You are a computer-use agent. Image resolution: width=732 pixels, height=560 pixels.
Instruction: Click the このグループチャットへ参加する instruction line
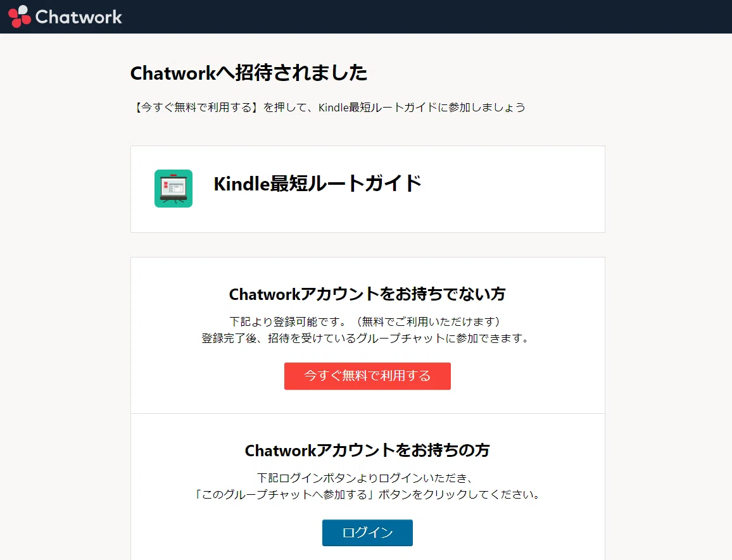click(367, 495)
